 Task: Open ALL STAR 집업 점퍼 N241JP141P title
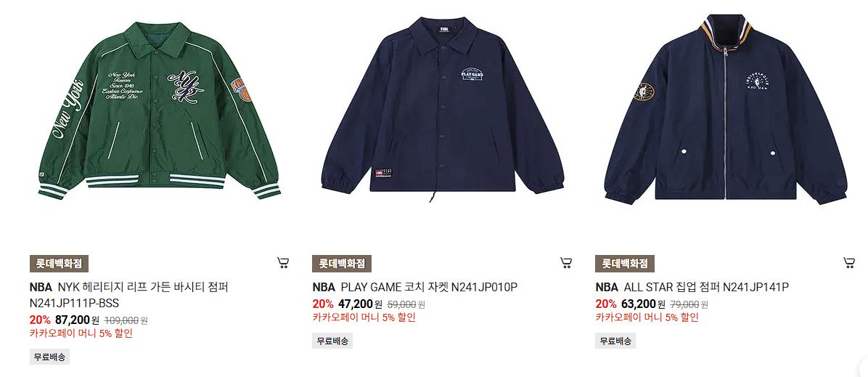tap(692, 287)
